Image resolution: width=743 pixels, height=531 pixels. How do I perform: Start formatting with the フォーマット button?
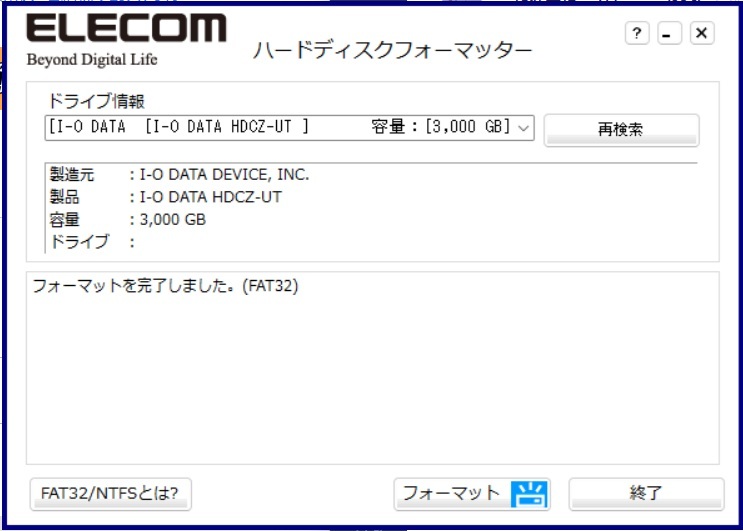(472, 494)
